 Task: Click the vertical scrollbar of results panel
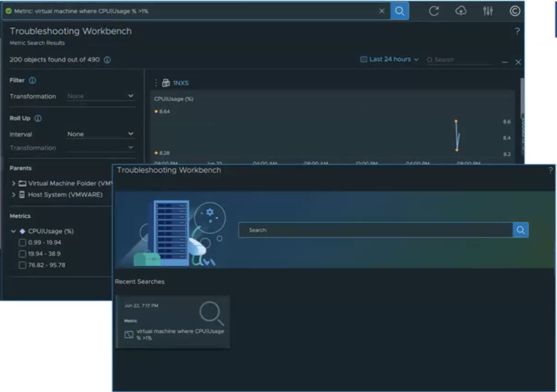pos(522,98)
